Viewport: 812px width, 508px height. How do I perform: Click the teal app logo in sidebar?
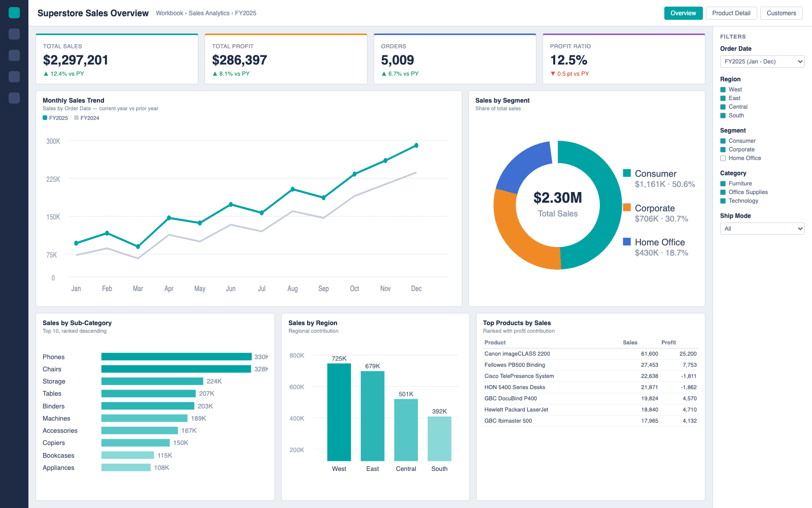coord(14,13)
